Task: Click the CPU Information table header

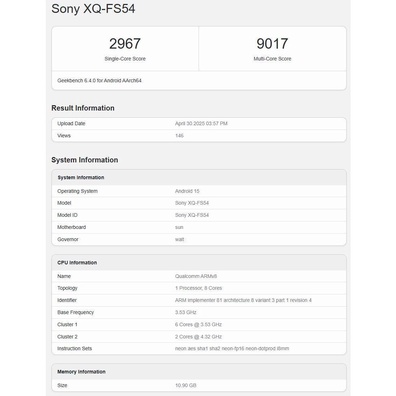Action: click(x=77, y=263)
